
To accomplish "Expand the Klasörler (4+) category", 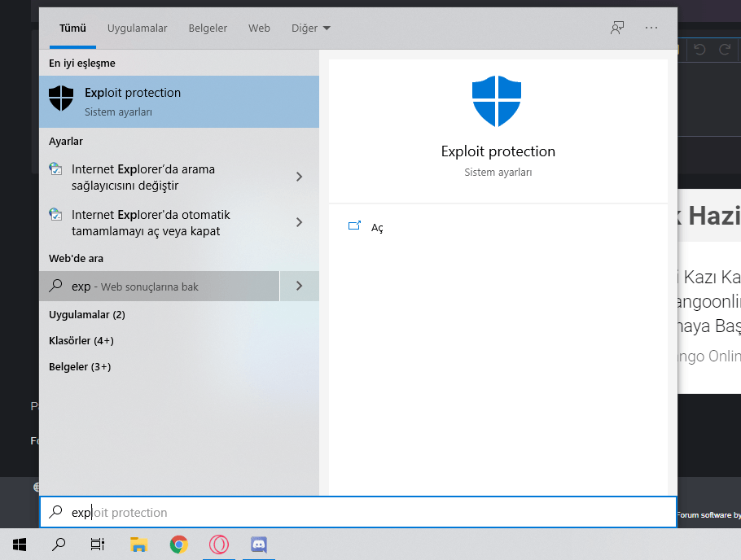I will coord(81,341).
